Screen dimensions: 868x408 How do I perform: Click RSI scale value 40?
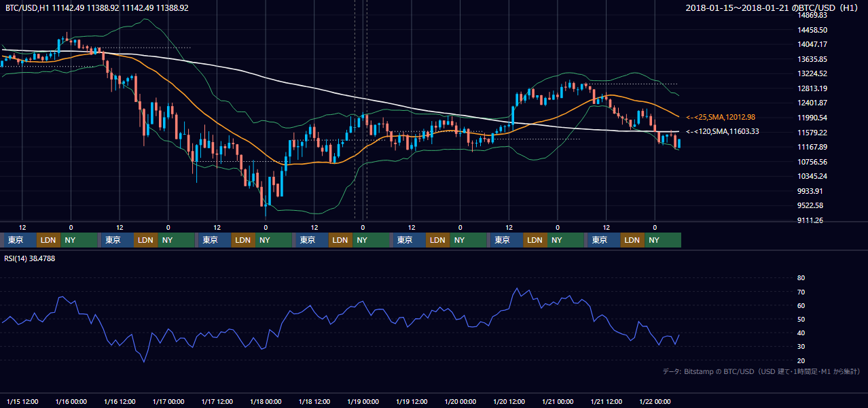click(801, 333)
